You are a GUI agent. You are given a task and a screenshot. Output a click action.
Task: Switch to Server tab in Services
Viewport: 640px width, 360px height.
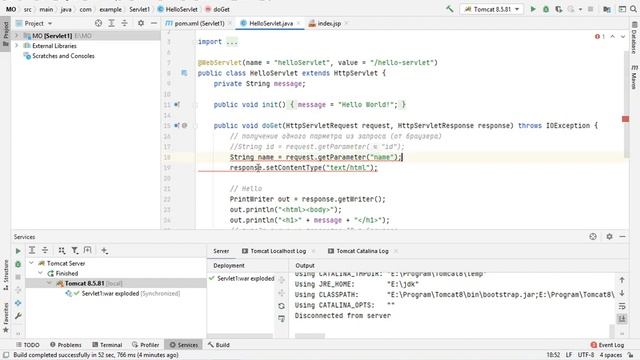point(221,251)
